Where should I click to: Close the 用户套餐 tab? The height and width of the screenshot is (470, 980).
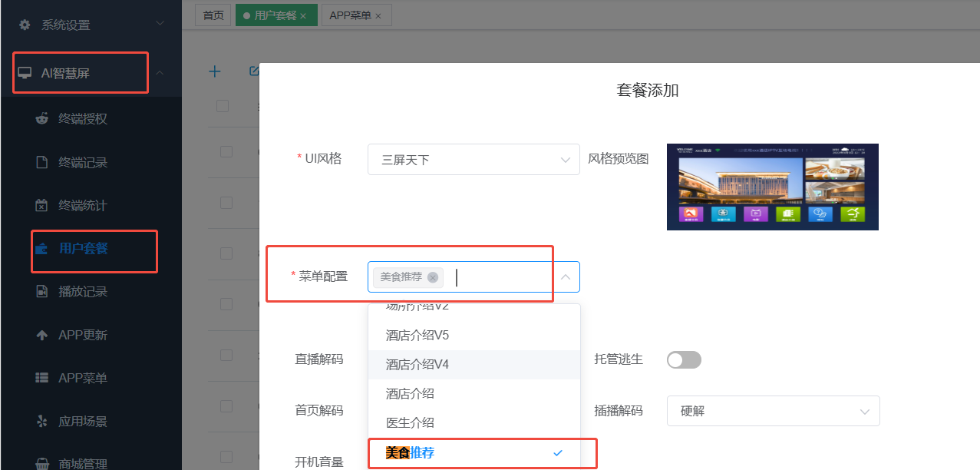point(303,16)
